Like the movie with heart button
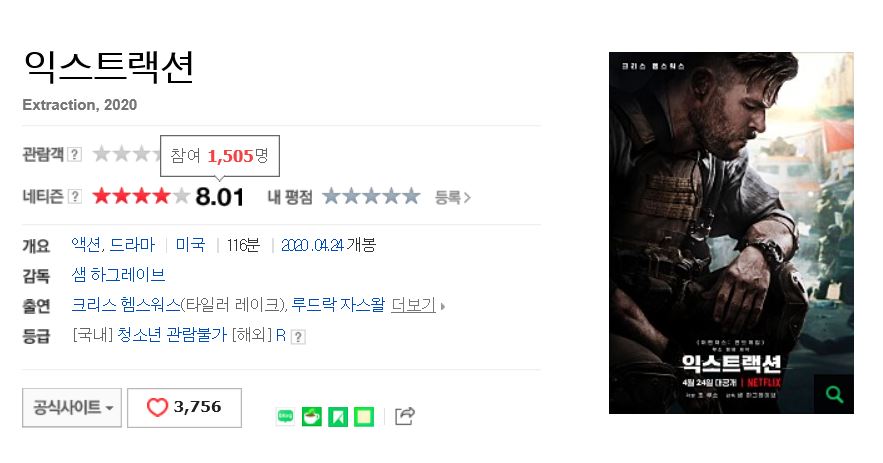 coord(184,407)
